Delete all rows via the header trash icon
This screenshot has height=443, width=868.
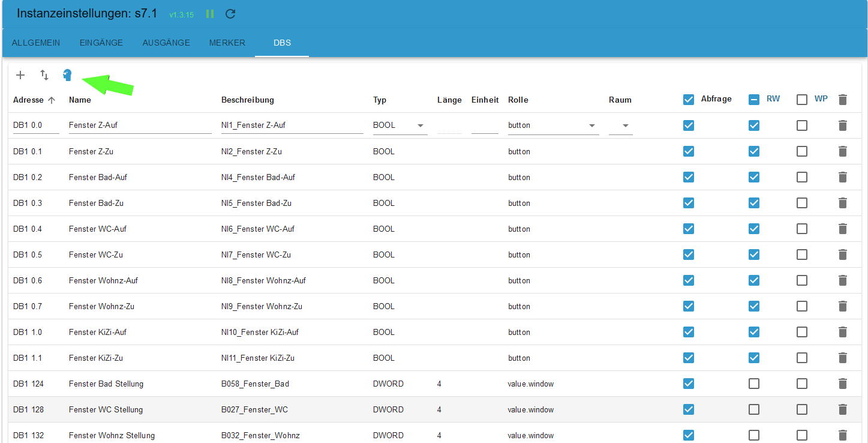(843, 100)
